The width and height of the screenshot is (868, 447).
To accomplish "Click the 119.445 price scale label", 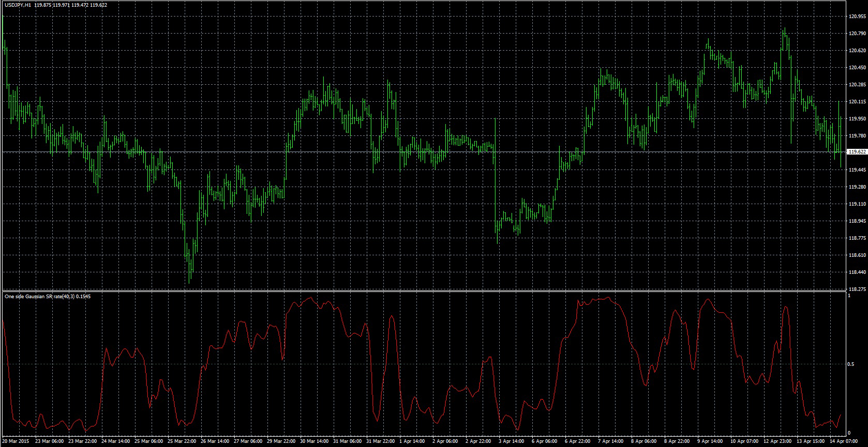I will click(857, 169).
